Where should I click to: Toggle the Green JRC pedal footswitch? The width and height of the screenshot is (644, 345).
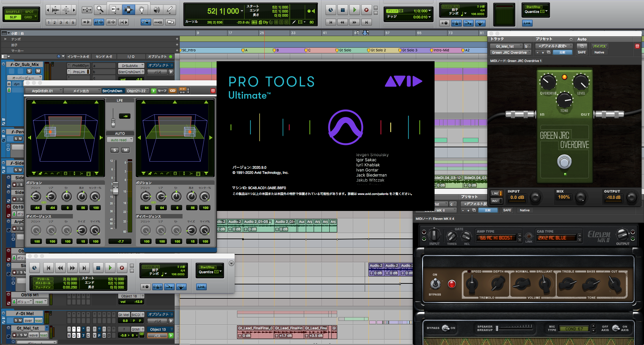point(564,162)
